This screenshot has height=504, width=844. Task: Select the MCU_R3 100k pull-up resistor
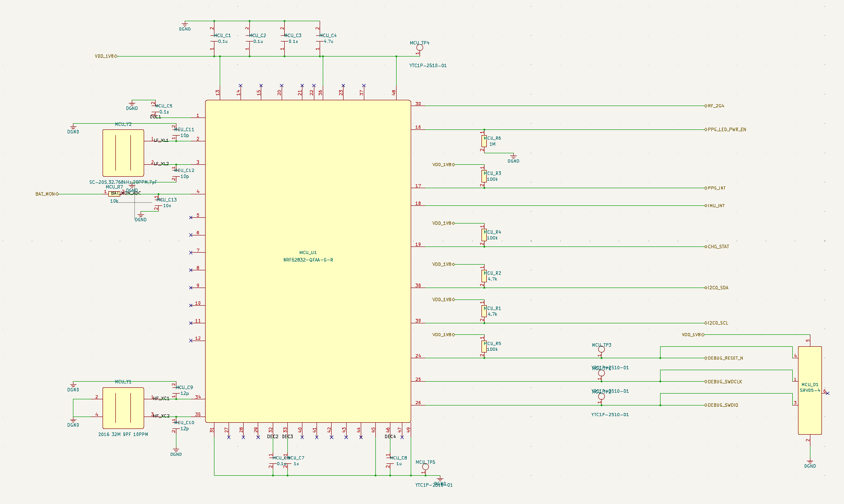(x=484, y=176)
